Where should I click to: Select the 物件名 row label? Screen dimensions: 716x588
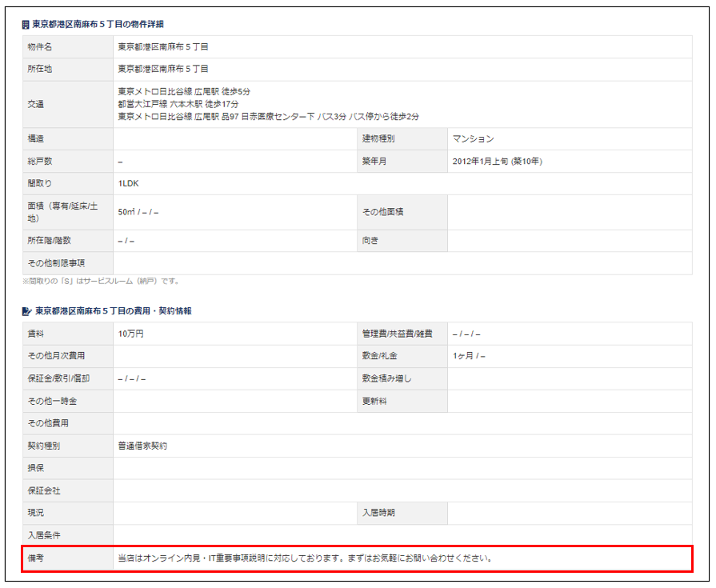(x=39, y=47)
